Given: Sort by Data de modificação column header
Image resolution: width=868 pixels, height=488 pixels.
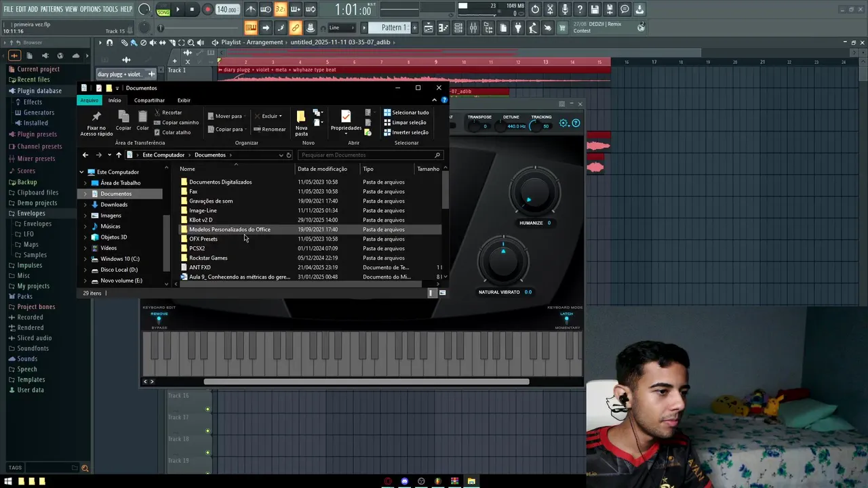Looking at the screenshot, I should (x=322, y=169).
